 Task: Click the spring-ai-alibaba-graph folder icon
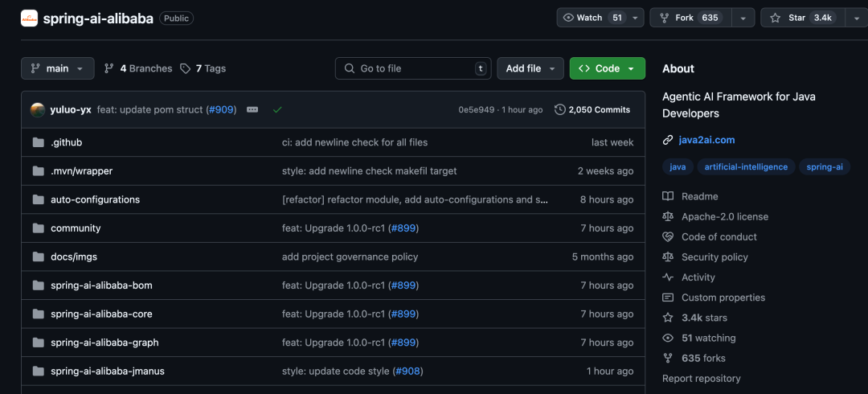pos(39,343)
